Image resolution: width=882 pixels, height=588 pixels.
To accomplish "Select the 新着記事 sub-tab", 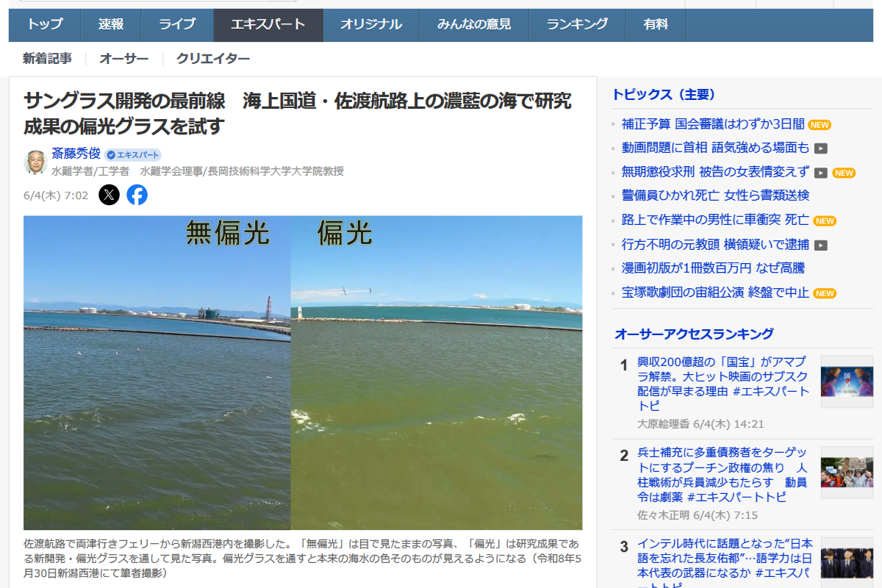I will (47, 59).
